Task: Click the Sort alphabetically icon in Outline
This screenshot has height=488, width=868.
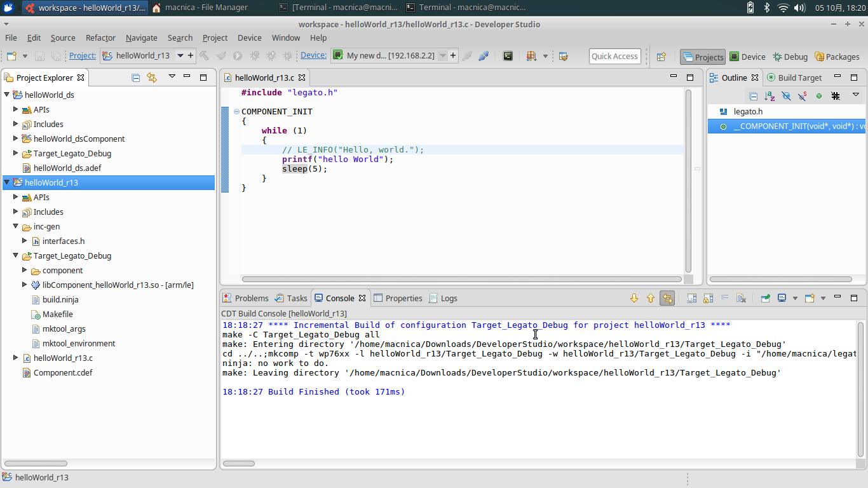Action: coord(770,96)
